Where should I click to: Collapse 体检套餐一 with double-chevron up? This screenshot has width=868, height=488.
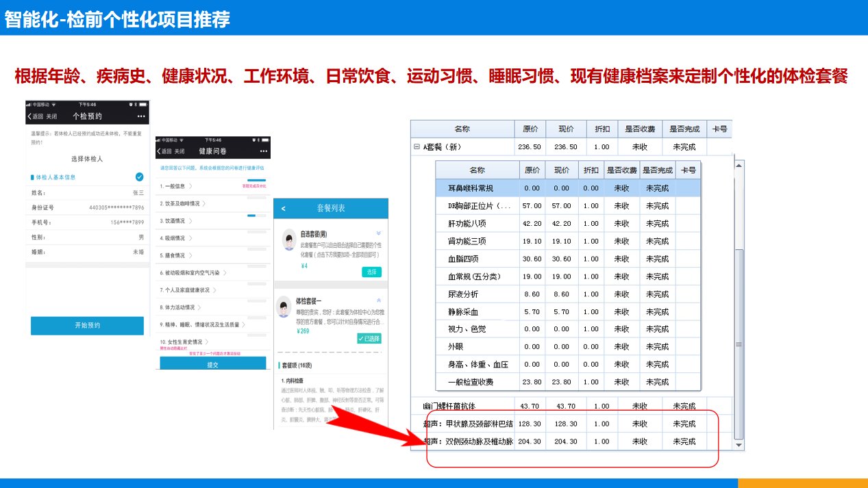click(x=379, y=300)
